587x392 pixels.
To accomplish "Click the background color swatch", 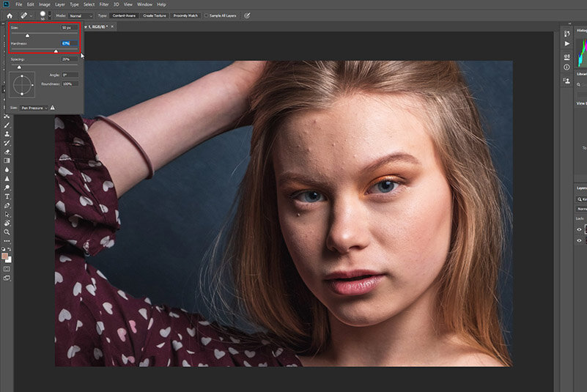I will pyautogui.click(x=10, y=260).
